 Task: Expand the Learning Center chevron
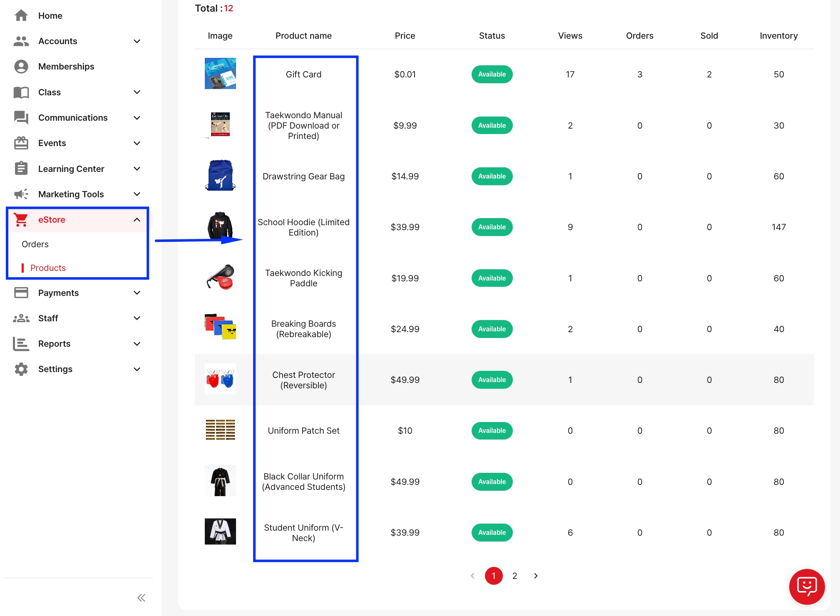pos(137,169)
